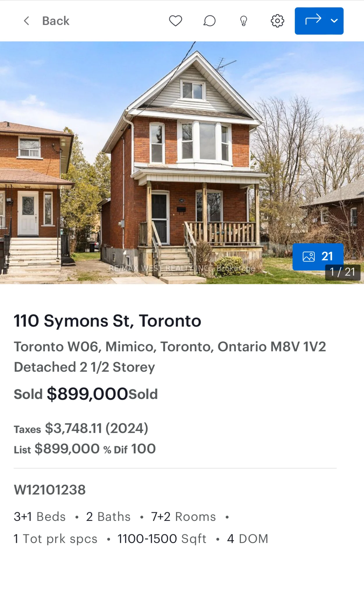The height and width of the screenshot is (596, 364).
Task: Tap the 1 / 21 photo counter
Action: tap(342, 272)
